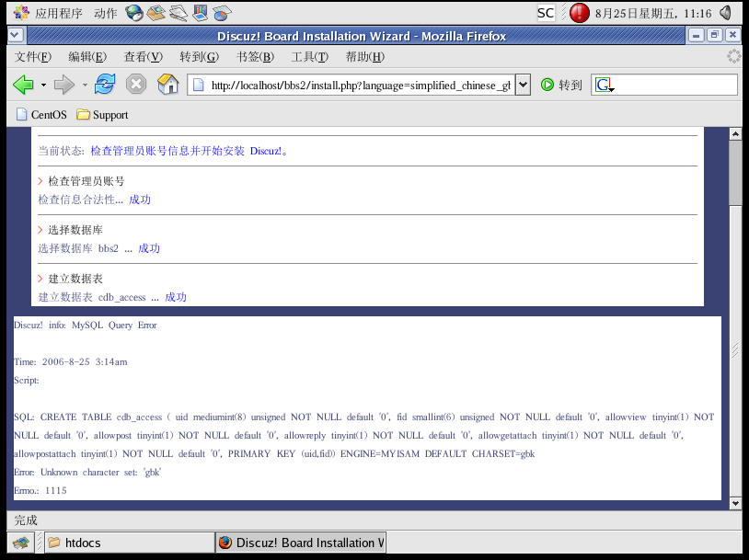
Task: Expand the URL history dropdown
Action: (523, 85)
